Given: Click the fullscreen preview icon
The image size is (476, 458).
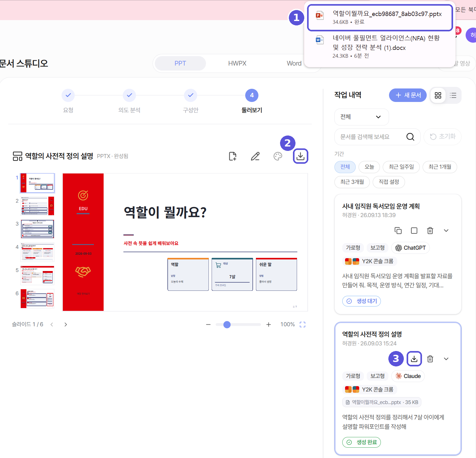Looking at the screenshot, I should tap(303, 324).
